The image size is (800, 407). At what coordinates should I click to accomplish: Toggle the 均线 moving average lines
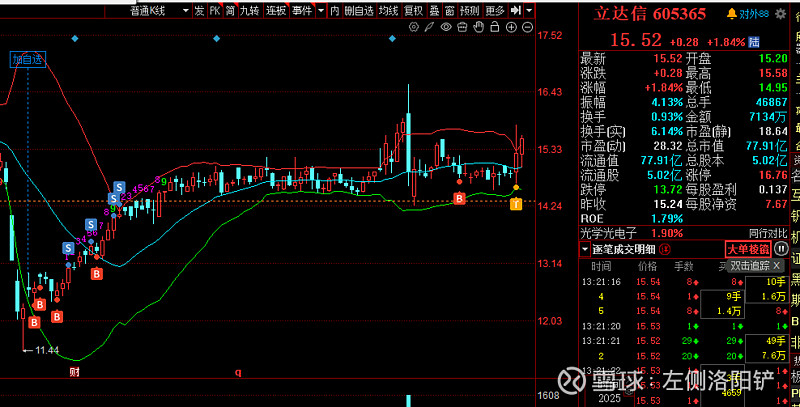pos(388,10)
